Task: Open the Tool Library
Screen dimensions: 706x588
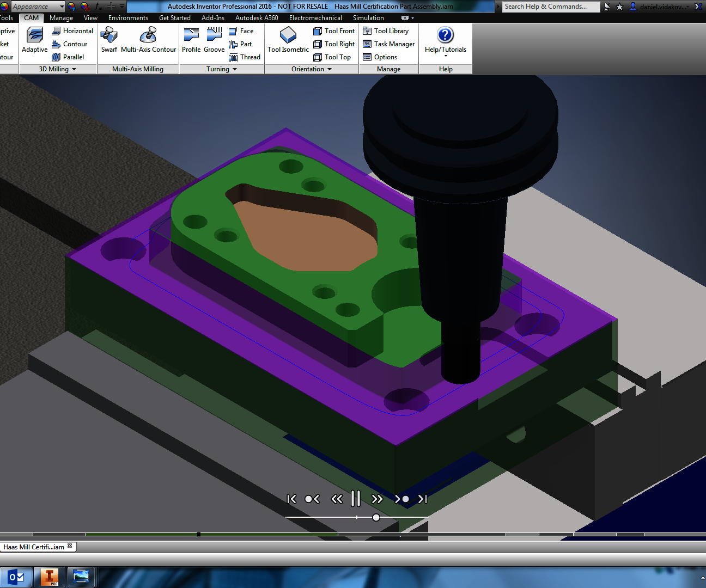Action: pyautogui.click(x=388, y=30)
